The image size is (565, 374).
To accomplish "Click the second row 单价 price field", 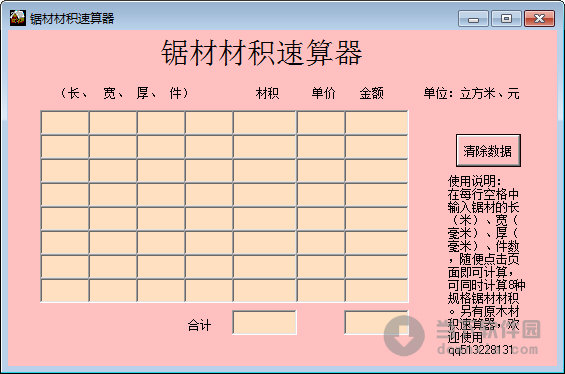I will click(321, 147).
